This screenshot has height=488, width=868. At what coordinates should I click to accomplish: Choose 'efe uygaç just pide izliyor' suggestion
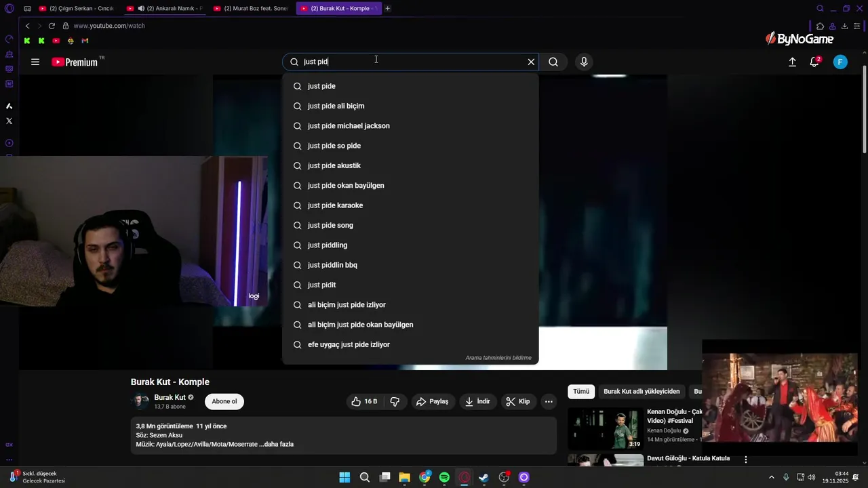click(410, 344)
